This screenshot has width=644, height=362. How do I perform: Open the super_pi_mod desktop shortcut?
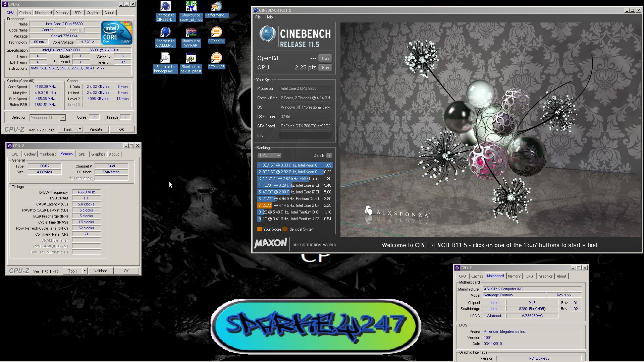[191, 11]
